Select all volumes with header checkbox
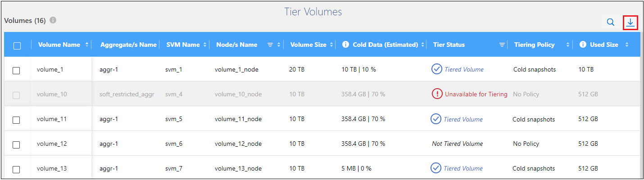This screenshot has width=644, height=180. [x=17, y=45]
